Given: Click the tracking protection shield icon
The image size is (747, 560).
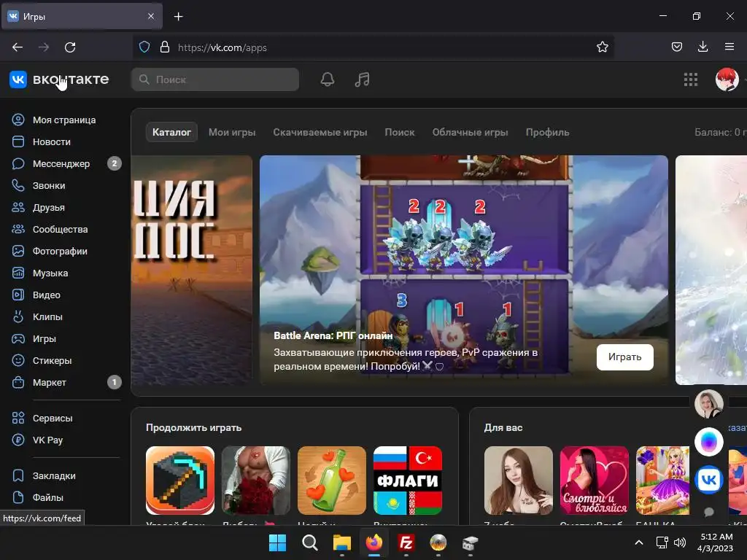Looking at the screenshot, I should 144,47.
